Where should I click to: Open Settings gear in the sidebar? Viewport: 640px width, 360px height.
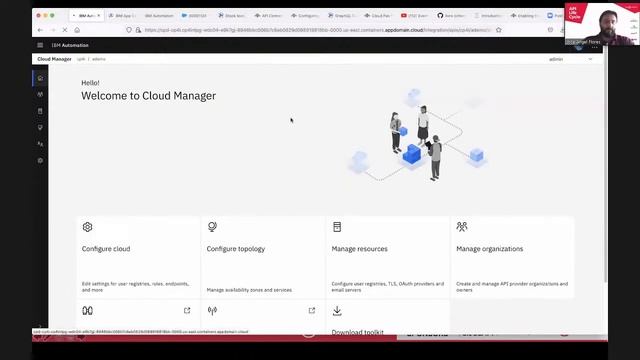(40, 160)
